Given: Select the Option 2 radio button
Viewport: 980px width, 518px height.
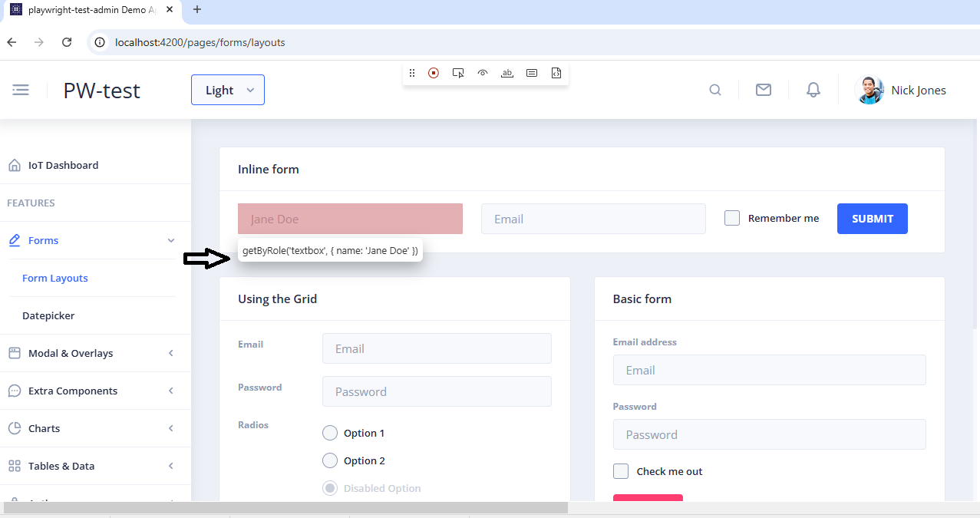Looking at the screenshot, I should click(x=330, y=460).
